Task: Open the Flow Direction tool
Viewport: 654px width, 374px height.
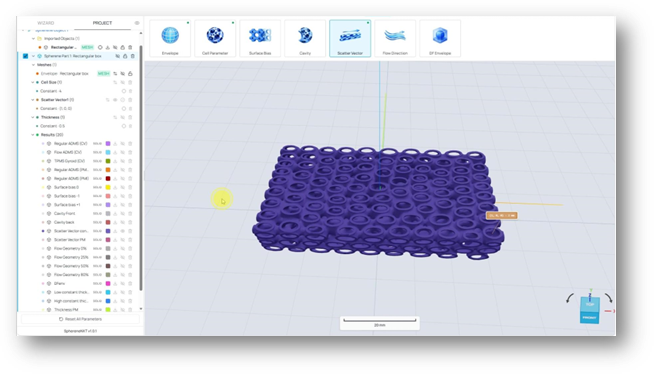Action: [395, 38]
